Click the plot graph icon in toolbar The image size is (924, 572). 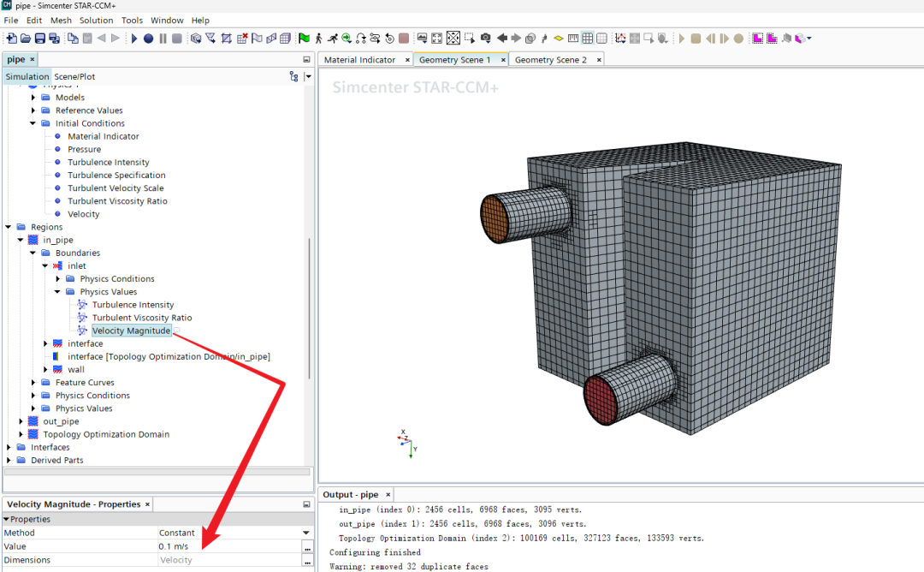pyautogui.click(x=620, y=39)
